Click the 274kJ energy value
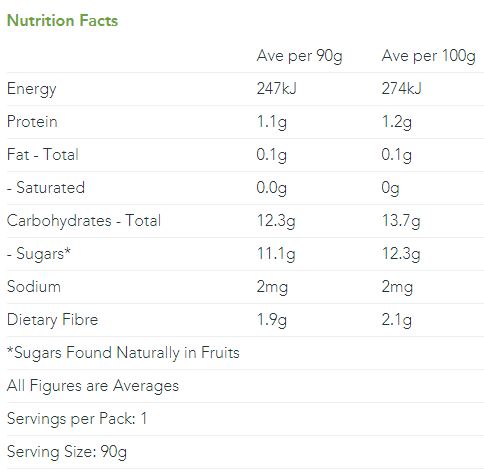The image size is (484, 476). click(x=401, y=89)
